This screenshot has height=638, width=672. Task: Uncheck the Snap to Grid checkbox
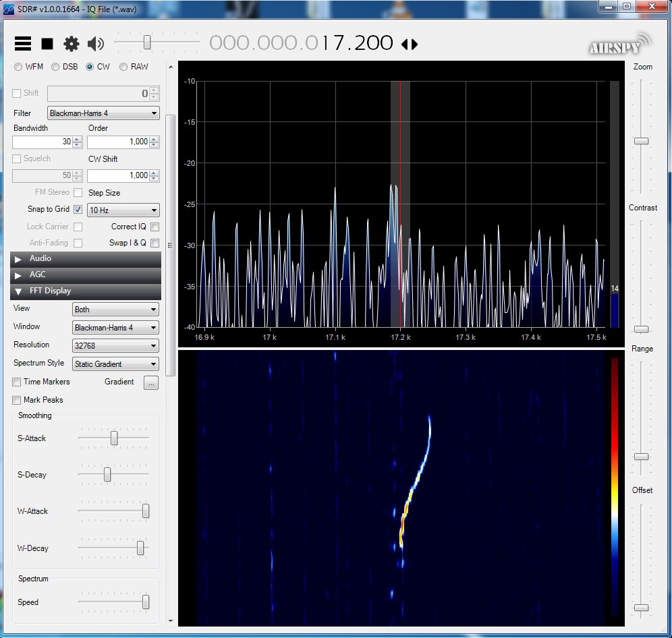[x=78, y=210]
